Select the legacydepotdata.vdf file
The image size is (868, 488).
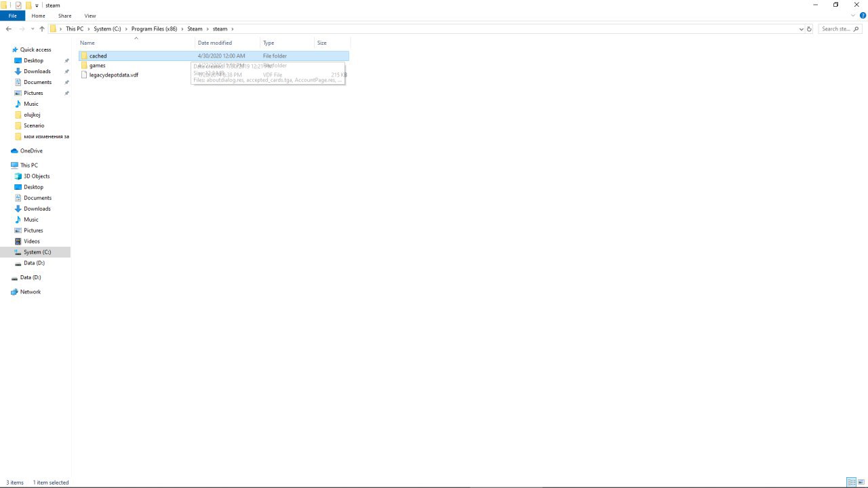coord(114,75)
